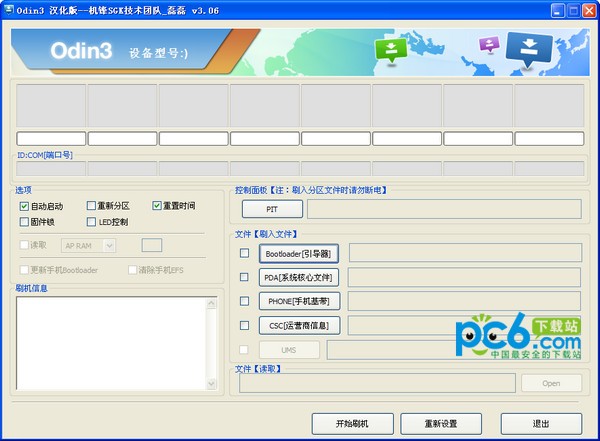Start flashing with 开始刷机 button
This screenshot has width=600, height=441.
pos(352,423)
